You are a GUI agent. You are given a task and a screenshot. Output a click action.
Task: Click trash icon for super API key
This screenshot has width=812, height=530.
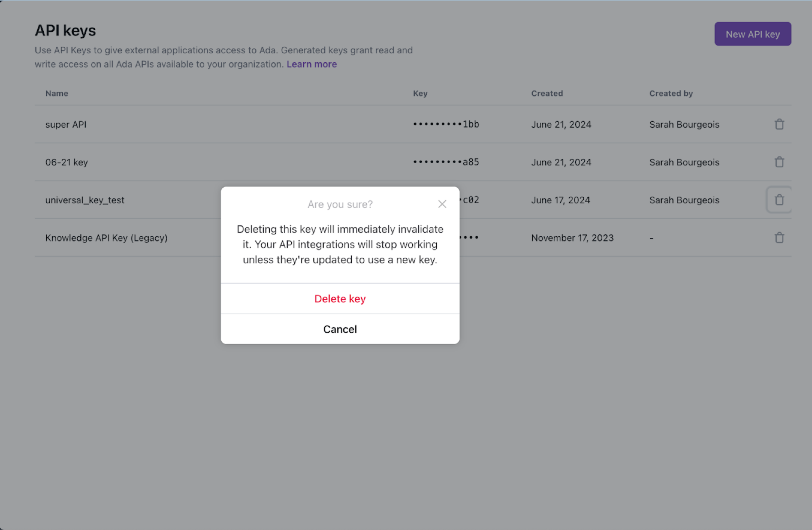(779, 124)
